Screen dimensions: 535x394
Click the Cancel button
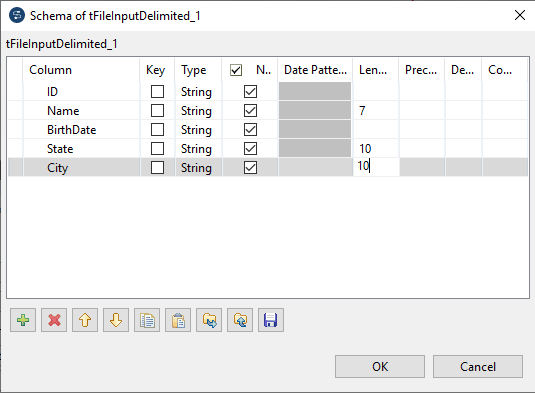pos(478,367)
